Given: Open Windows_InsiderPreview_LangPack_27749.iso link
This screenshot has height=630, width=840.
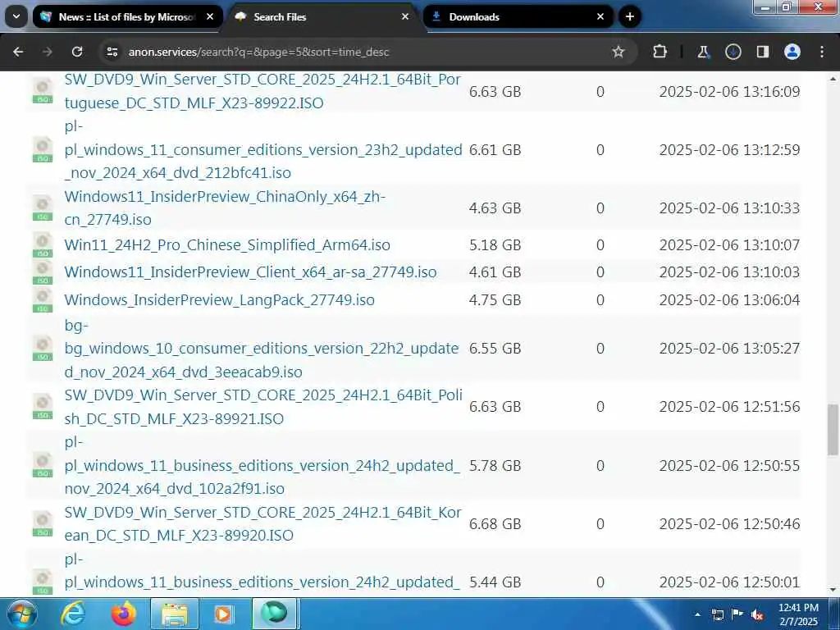Looking at the screenshot, I should tap(219, 300).
